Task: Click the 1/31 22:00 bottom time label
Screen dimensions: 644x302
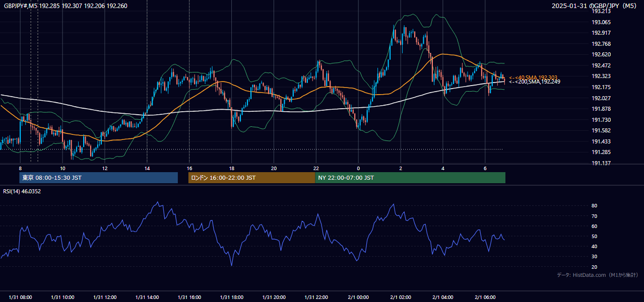Action: click(316, 297)
